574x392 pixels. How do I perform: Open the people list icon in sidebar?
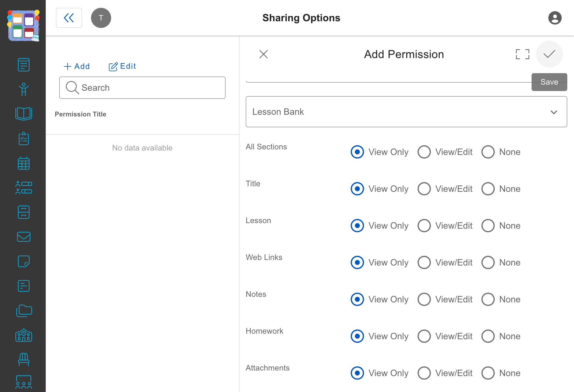click(24, 188)
